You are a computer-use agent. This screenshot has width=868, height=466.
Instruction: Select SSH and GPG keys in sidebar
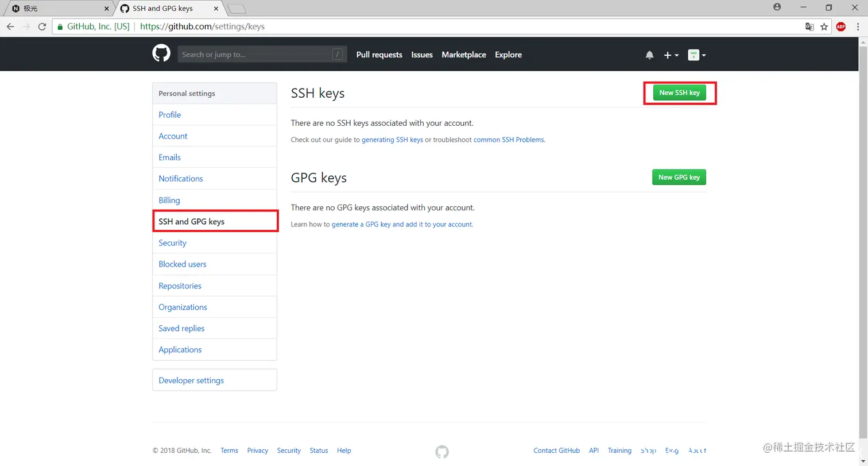click(x=215, y=221)
